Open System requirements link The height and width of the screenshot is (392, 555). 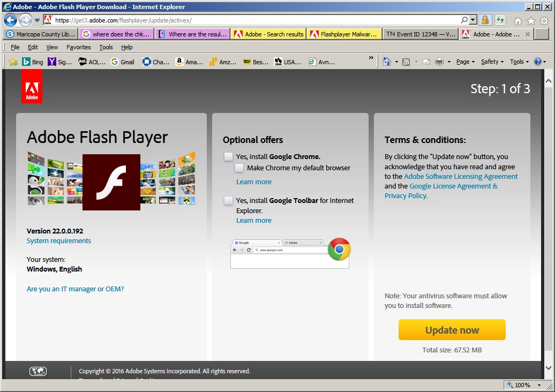pos(59,240)
